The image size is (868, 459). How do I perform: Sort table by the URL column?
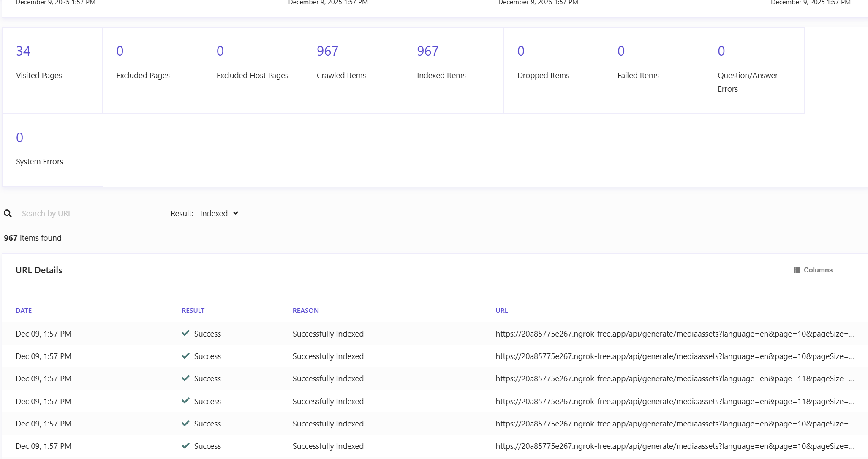point(502,310)
